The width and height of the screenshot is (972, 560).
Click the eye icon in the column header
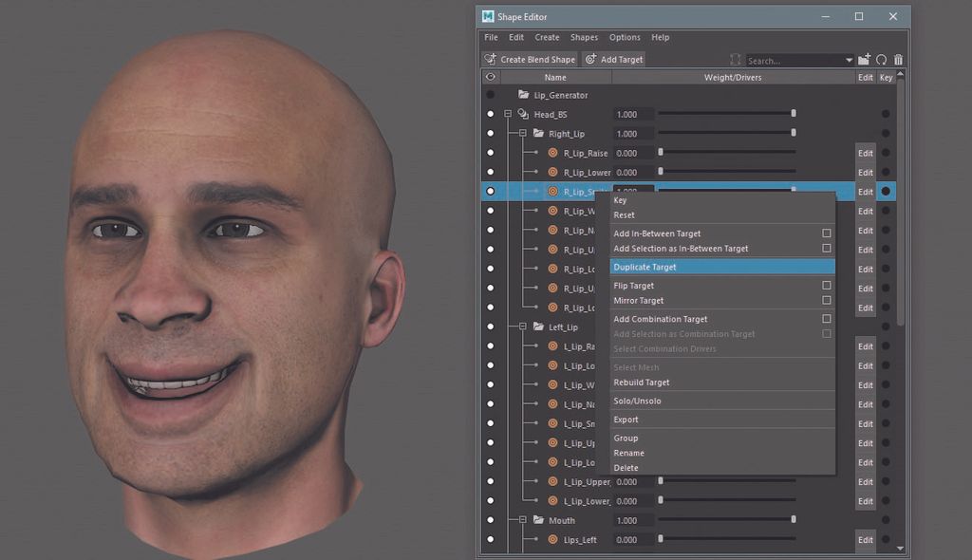click(x=490, y=77)
